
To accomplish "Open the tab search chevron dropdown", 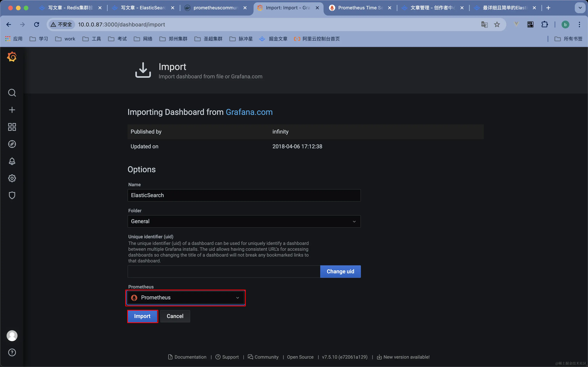I will [x=580, y=8].
